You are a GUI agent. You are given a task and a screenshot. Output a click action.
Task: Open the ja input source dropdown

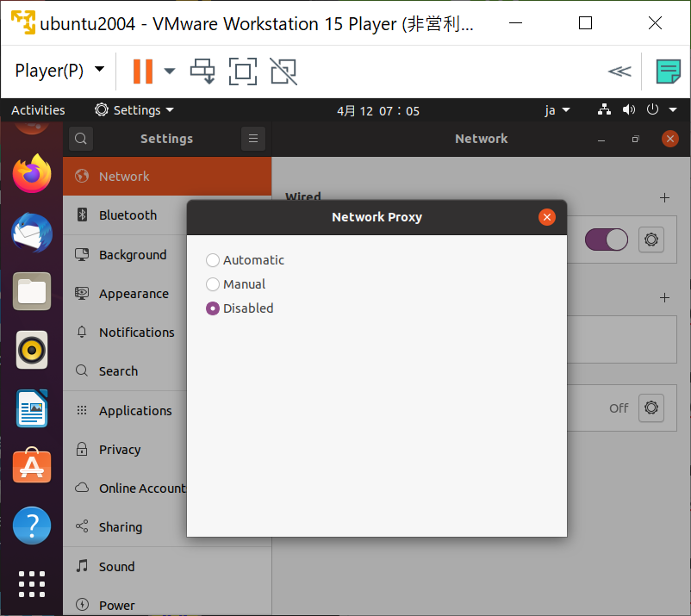557,110
